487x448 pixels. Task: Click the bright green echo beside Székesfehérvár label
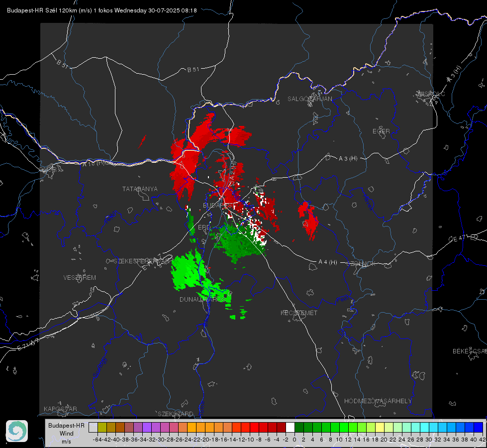tap(189, 270)
